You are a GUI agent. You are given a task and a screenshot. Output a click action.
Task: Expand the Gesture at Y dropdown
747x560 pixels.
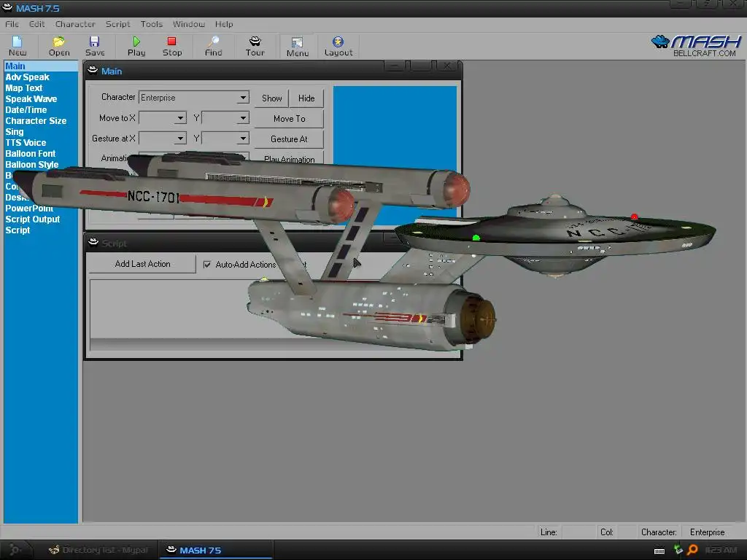pos(243,138)
